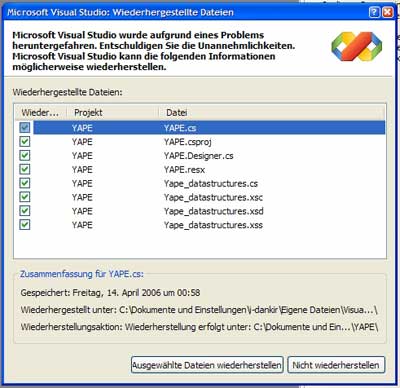Click Nicht wiederherstellen button
Viewport: 400px width, 388px height.
(336, 365)
